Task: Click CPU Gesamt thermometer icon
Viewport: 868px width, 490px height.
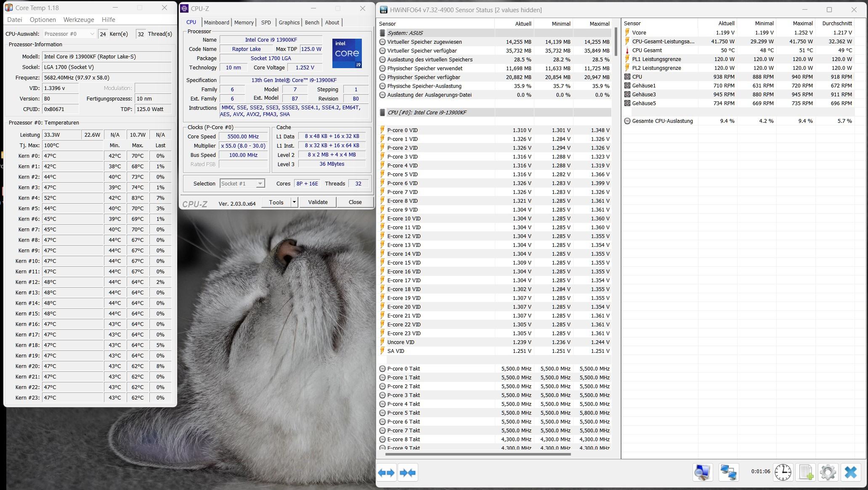Action: (x=627, y=50)
